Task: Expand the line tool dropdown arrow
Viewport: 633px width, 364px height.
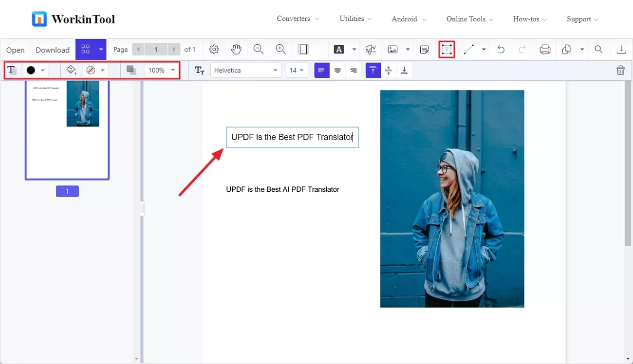Action: 484,50
